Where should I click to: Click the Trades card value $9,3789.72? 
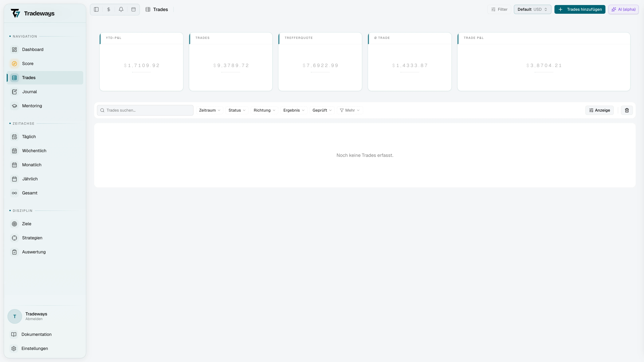coord(231,66)
